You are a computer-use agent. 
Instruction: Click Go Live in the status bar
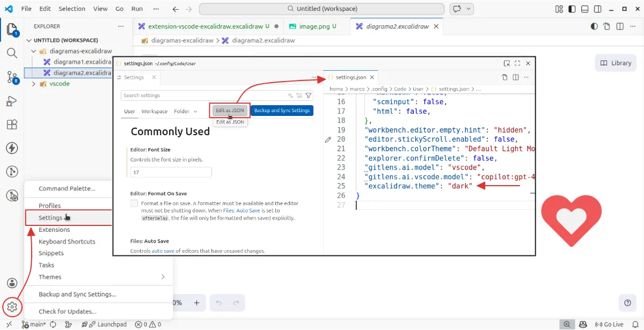(x=609, y=324)
